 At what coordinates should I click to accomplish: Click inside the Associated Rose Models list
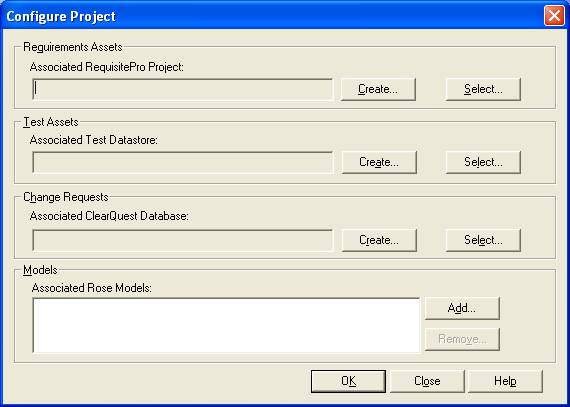226,325
